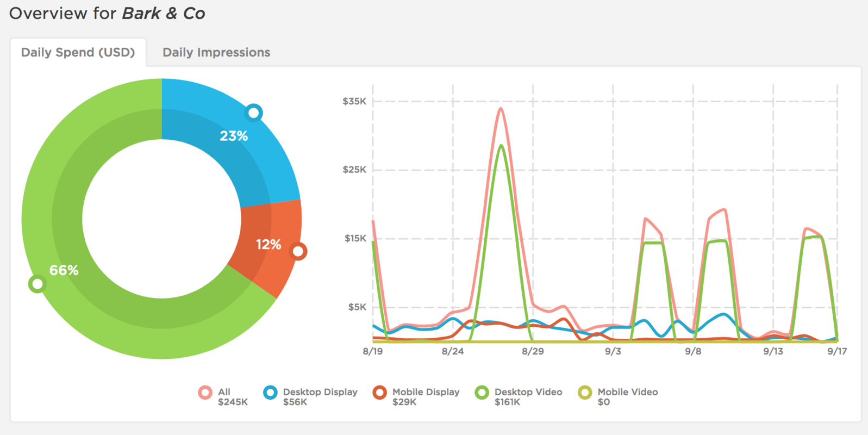Screen dimensions: 868x435
Task: Click the white center of the donut chart
Action: (x=161, y=219)
